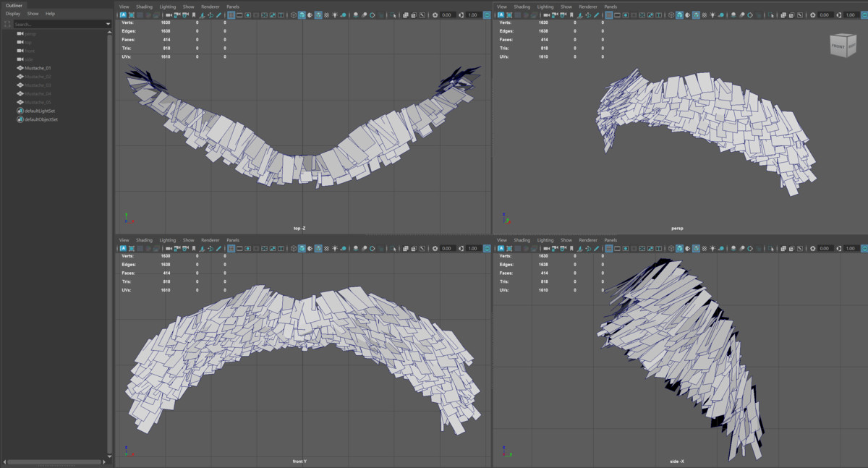This screenshot has width=868, height=468.
Task: Toggle Field Chart in top -Z panel toolbar
Action: 265,15
